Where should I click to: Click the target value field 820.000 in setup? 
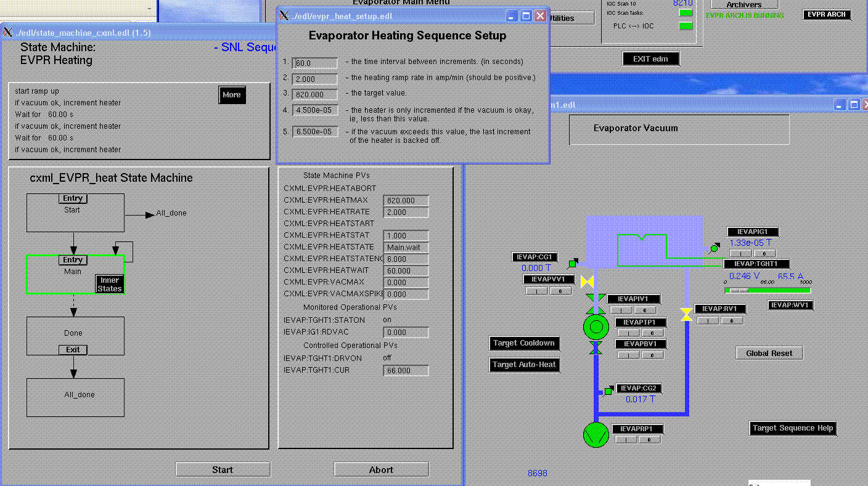tap(315, 94)
